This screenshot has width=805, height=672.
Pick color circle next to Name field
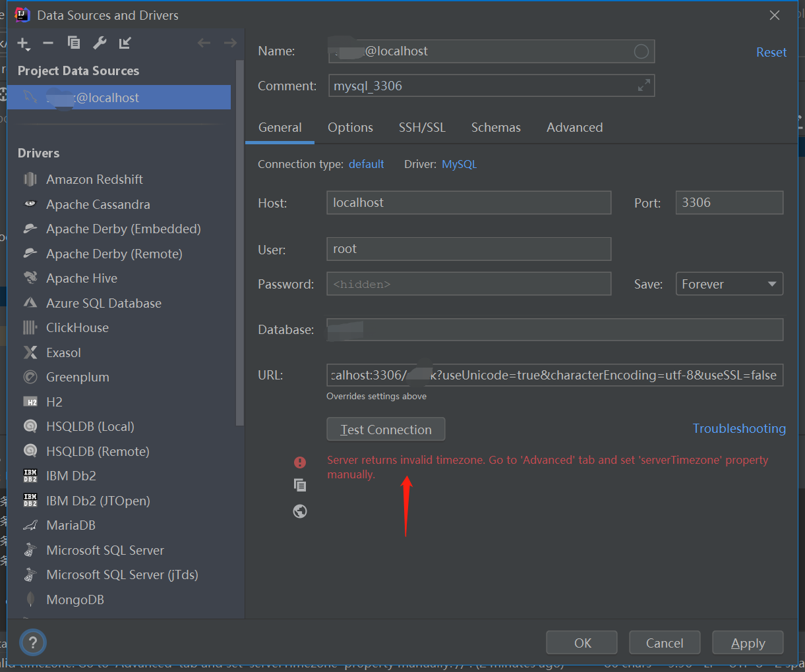coord(641,51)
